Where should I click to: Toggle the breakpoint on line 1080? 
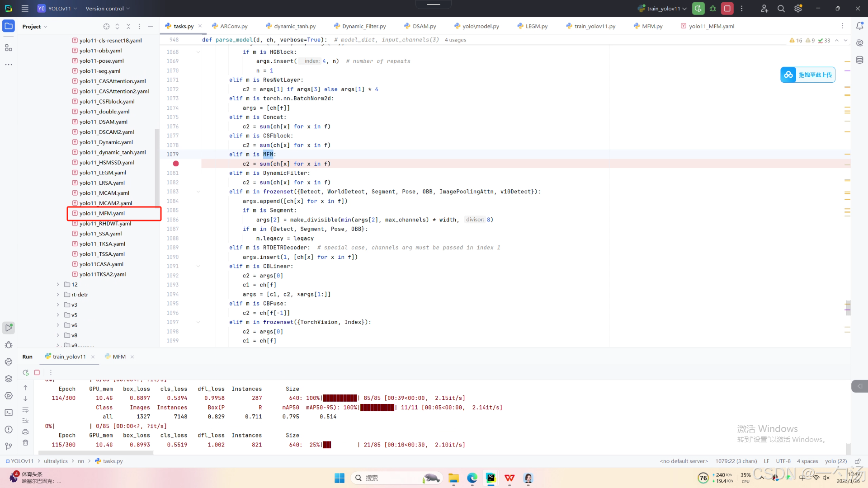tap(175, 164)
